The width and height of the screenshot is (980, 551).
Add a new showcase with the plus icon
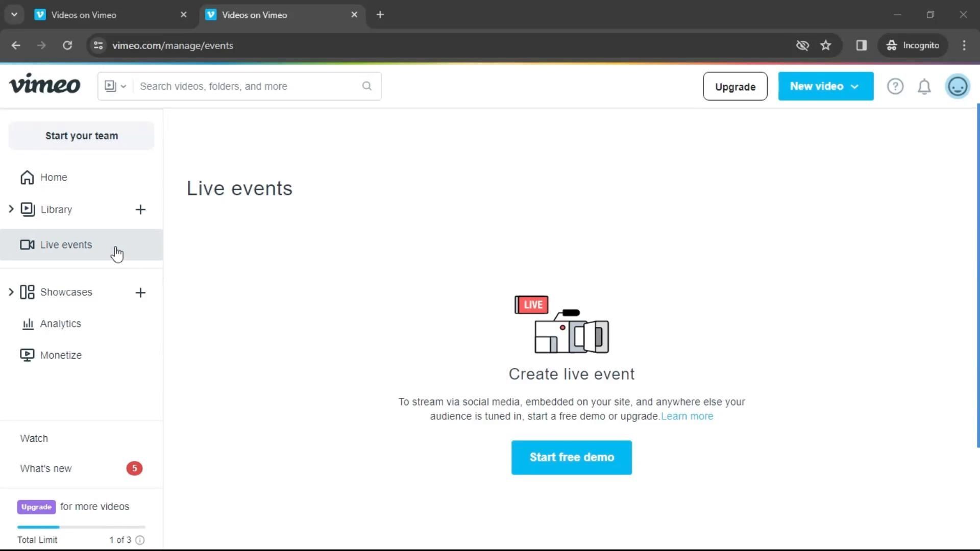(x=140, y=293)
